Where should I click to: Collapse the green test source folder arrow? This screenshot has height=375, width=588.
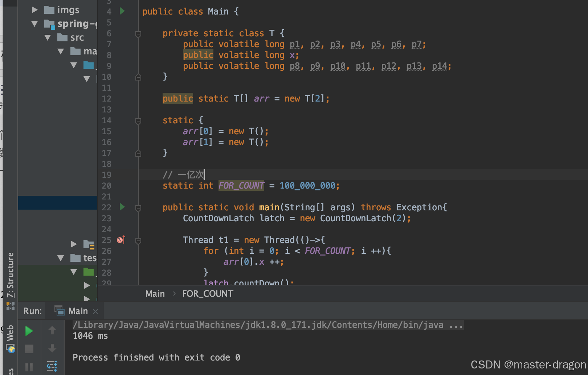click(x=74, y=272)
